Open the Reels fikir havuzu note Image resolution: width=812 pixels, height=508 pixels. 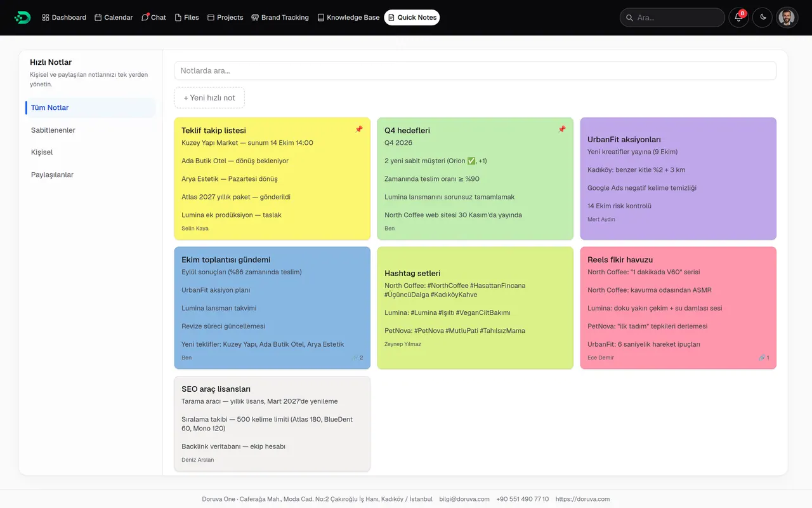point(678,308)
